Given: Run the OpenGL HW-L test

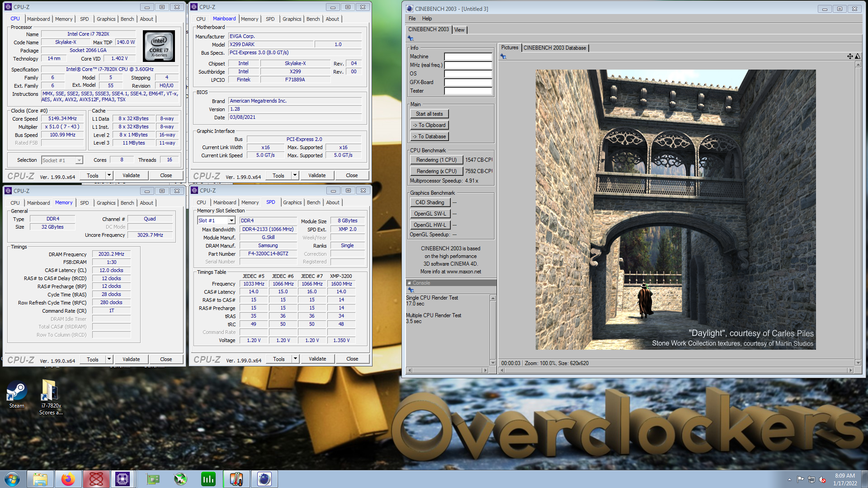Looking at the screenshot, I should click(x=430, y=225).
